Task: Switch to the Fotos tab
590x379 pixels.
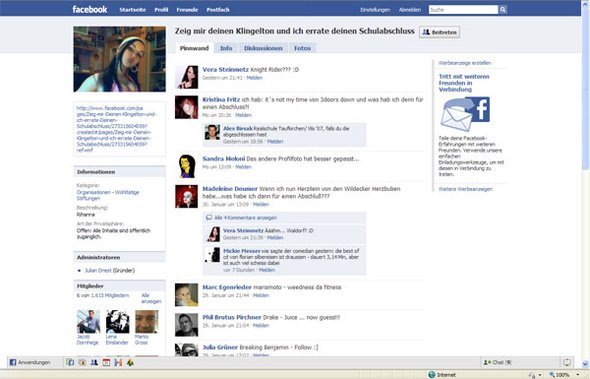Action: [302, 48]
